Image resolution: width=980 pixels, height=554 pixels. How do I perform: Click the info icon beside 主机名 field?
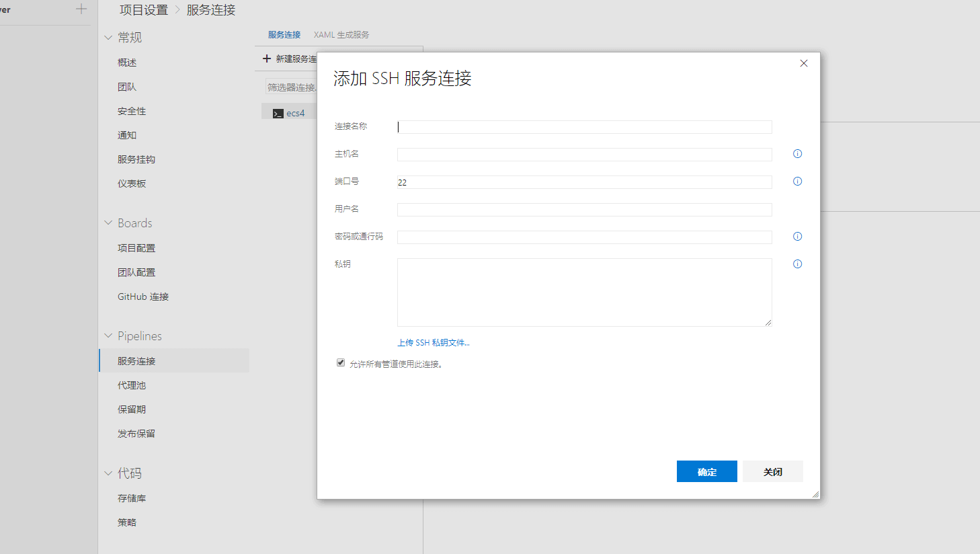797,154
